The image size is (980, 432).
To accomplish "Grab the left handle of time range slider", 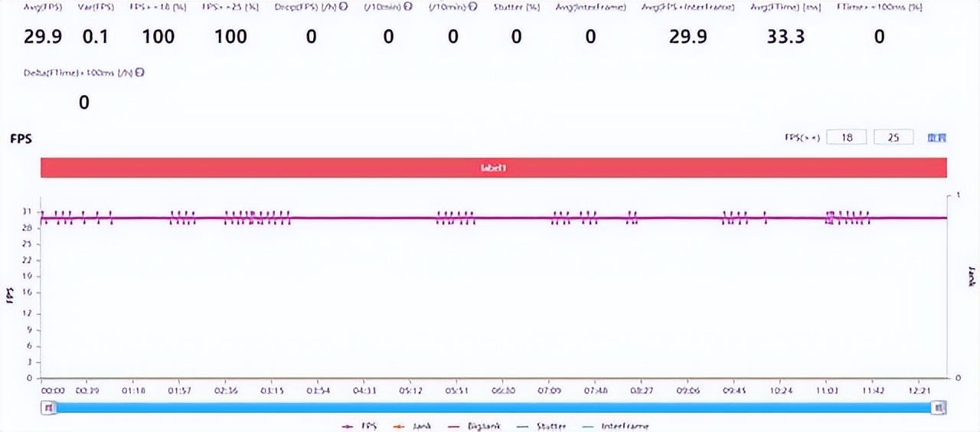I will coord(48,408).
